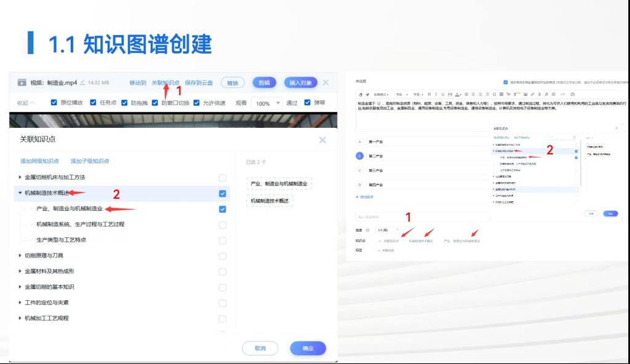
Task: Check the 切削原理与刀具 checkbox
Action: click(x=222, y=255)
